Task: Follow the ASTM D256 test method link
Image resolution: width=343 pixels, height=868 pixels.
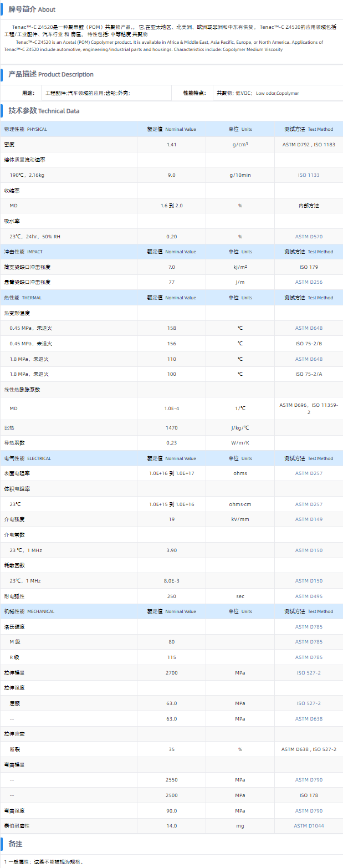Action: tap(309, 282)
